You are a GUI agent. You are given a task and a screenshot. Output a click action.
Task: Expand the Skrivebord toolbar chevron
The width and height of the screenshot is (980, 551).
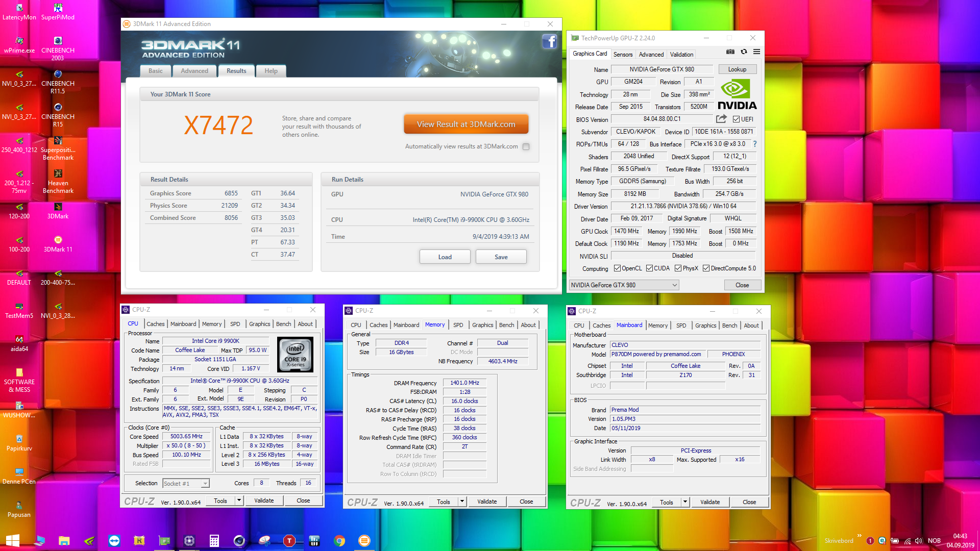coord(860,536)
